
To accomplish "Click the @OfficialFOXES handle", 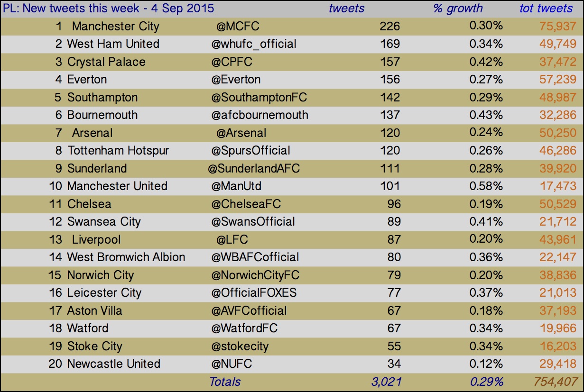I will [x=254, y=293].
